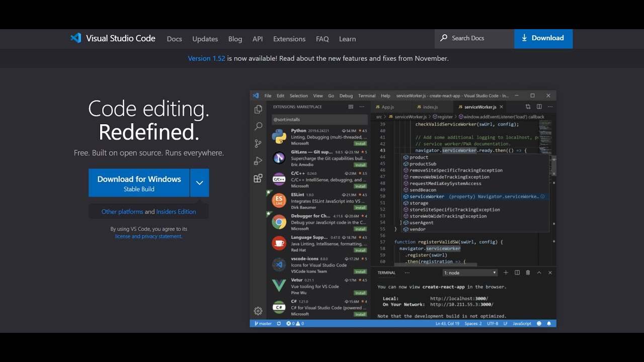
Task: Install the Python extension
Action: (360, 144)
